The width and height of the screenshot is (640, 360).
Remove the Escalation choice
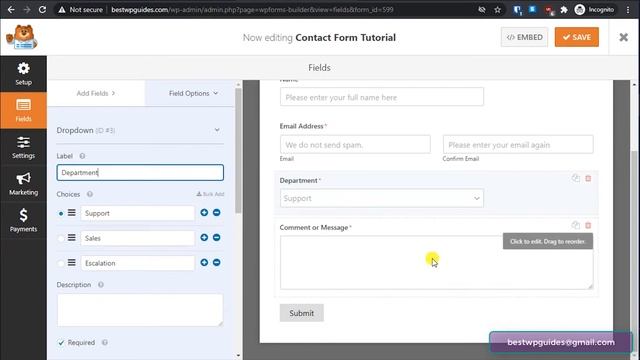(217, 262)
